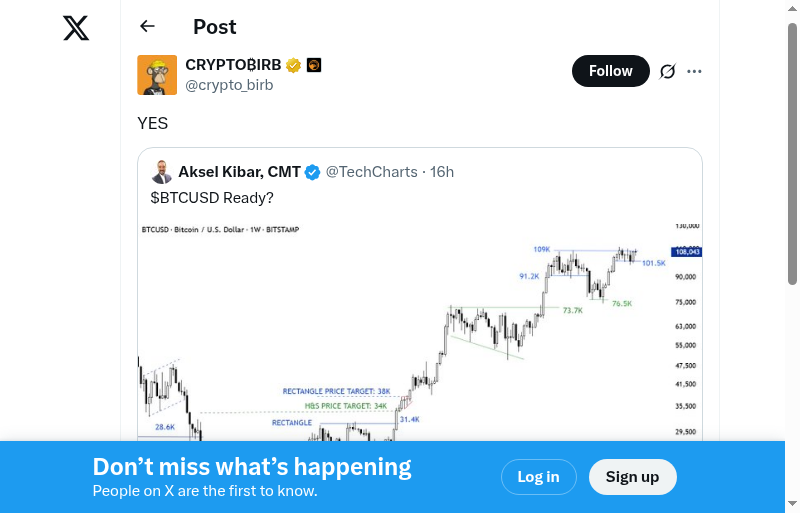This screenshot has width=800, height=513.
Task: Click the @crypto_birb handle
Action: pos(229,85)
